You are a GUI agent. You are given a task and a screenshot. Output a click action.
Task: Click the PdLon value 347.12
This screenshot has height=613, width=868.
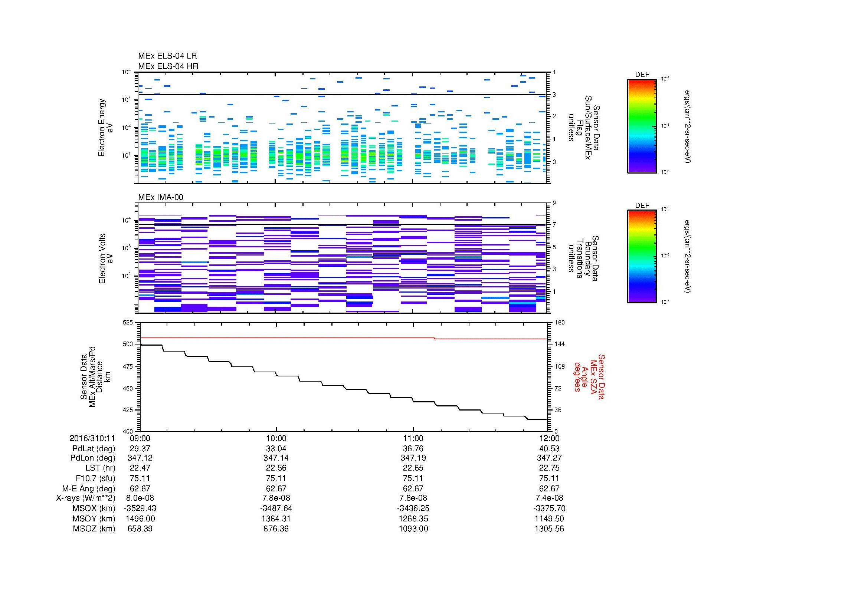click(x=140, y=458)
